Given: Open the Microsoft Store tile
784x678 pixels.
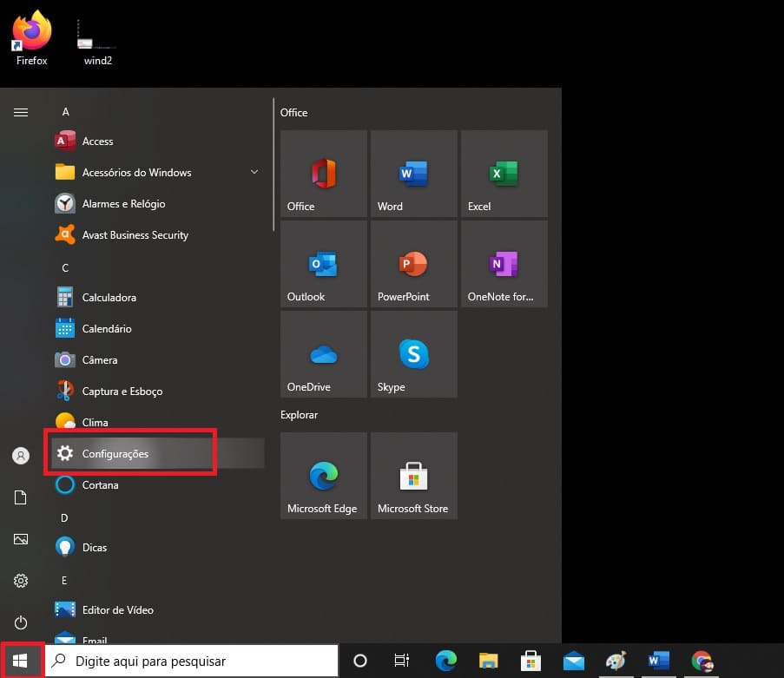Looking at the screenshot, I should pyautogui.click(x=414, y=476).
